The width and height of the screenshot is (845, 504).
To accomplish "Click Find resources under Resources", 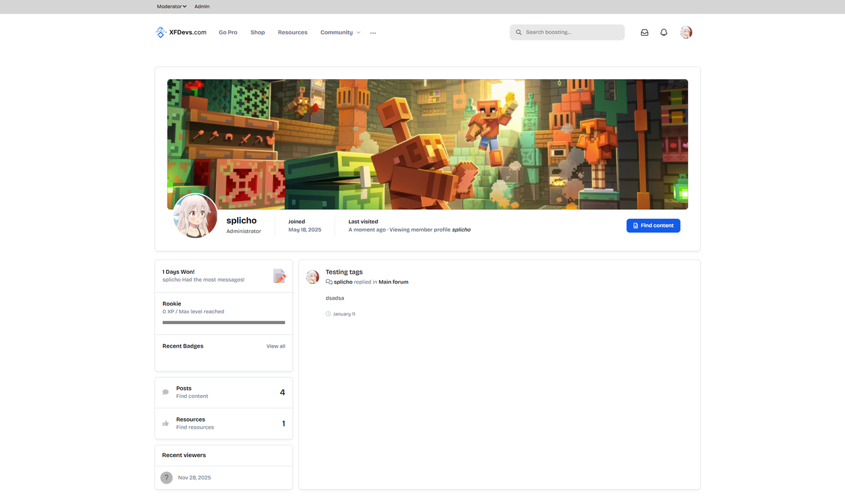I will click(195, 427).
